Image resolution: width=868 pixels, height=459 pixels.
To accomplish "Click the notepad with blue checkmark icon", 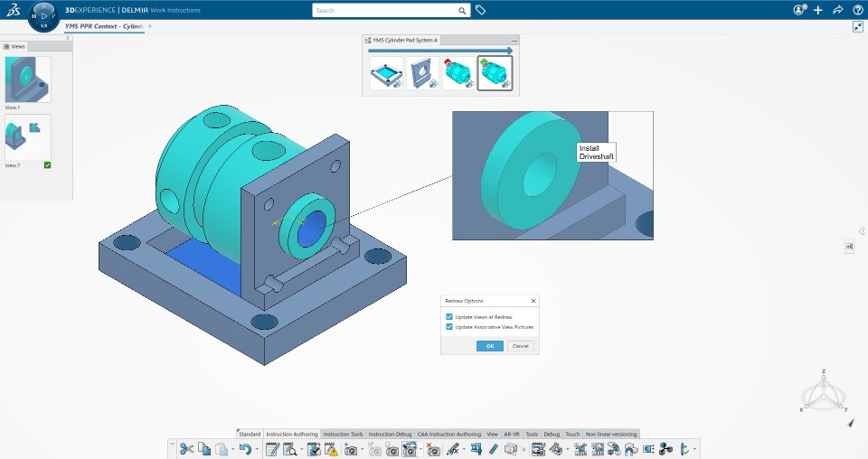I will 314,449.
